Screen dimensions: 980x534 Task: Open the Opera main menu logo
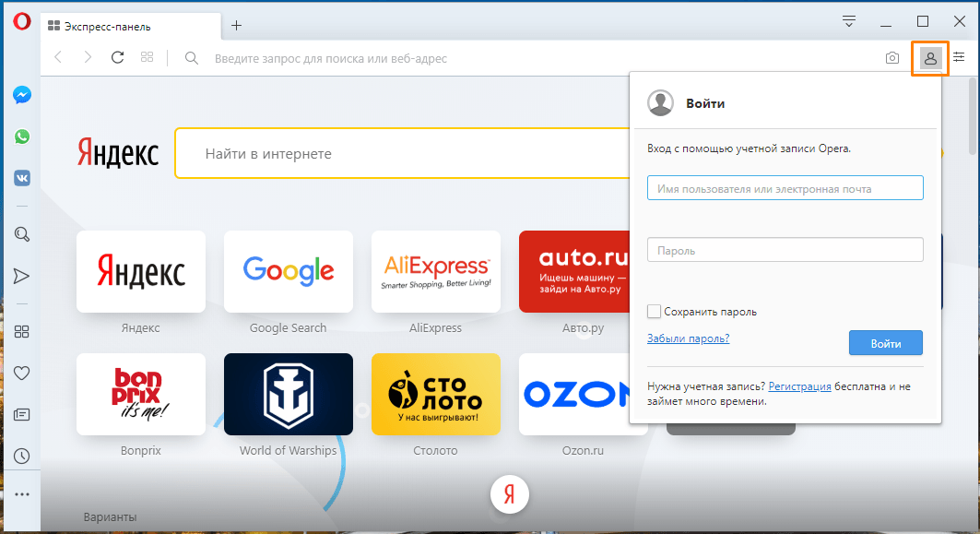22,22
